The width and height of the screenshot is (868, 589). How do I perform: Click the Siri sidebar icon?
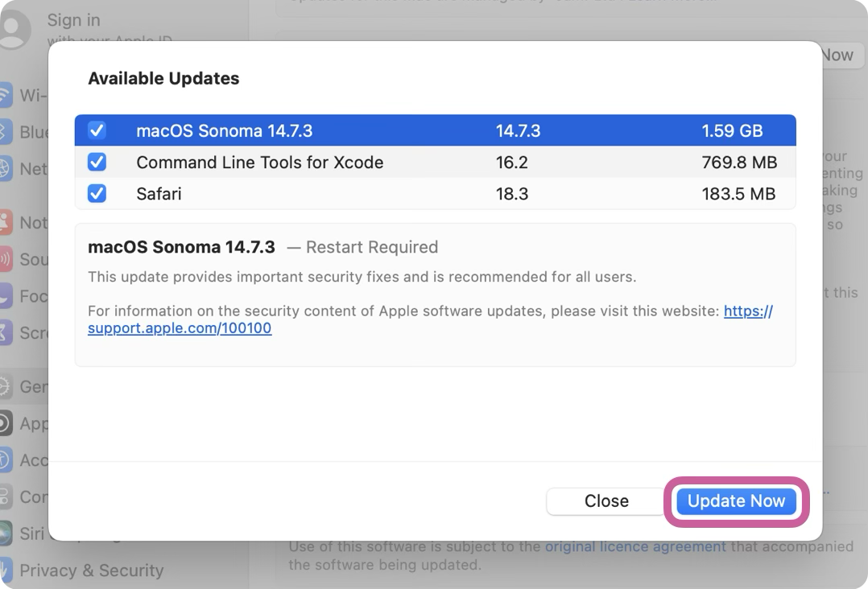[x=5, y=533]
